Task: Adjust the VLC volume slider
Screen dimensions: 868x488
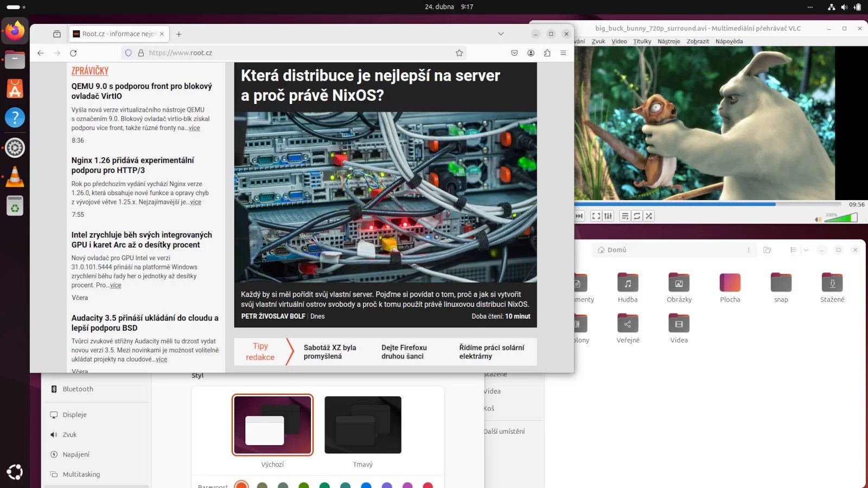Action: 841,217
